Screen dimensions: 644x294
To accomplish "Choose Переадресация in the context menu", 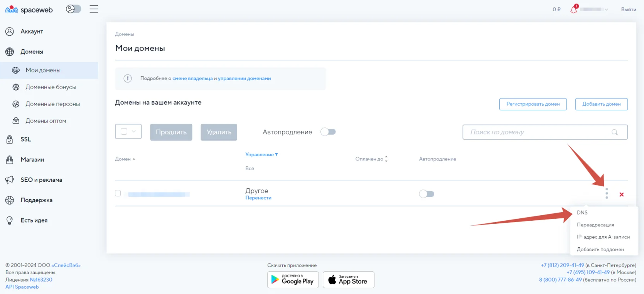I will [595, 225].
